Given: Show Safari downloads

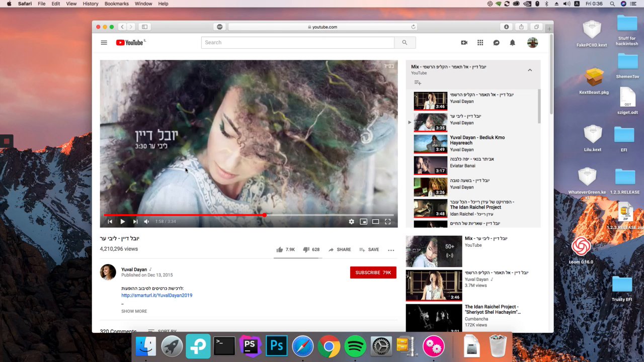Looking at the screenshot, I should click(x=506, y=27).
